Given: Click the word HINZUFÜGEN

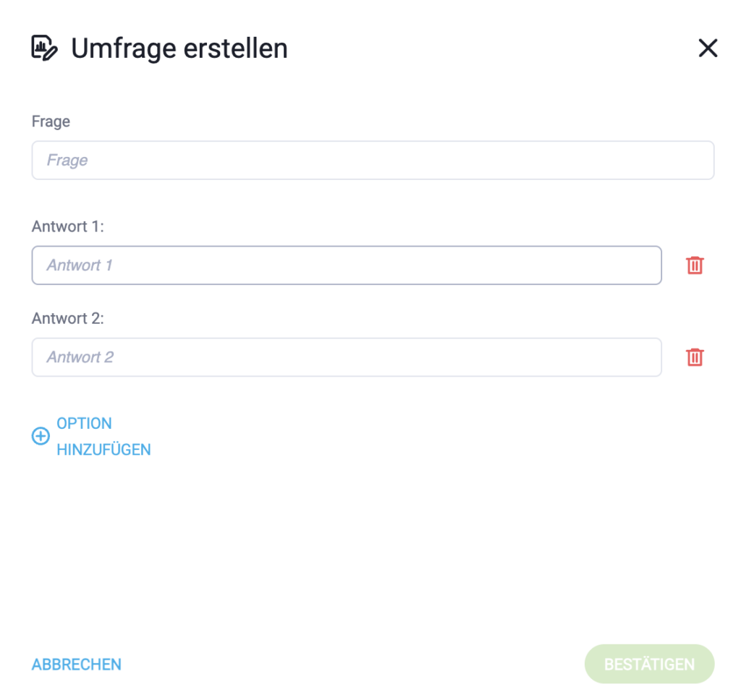Looking at the screenshot, I should coord(103,450).
